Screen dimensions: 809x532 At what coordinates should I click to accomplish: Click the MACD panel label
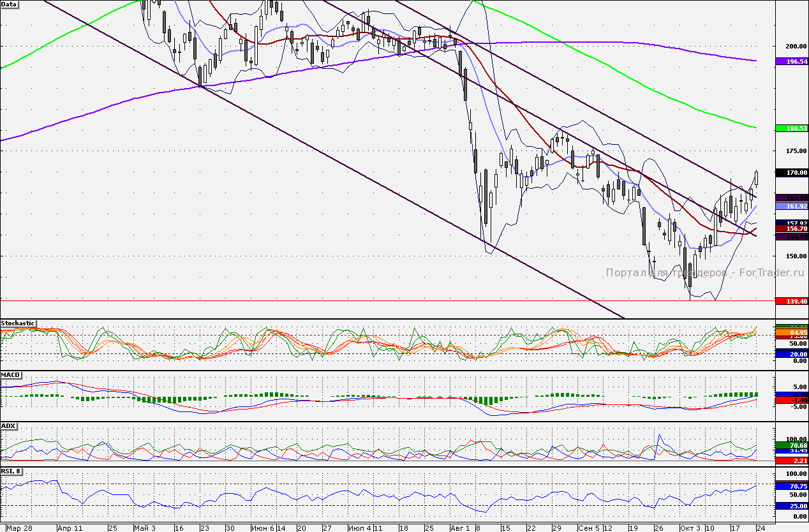11,374
